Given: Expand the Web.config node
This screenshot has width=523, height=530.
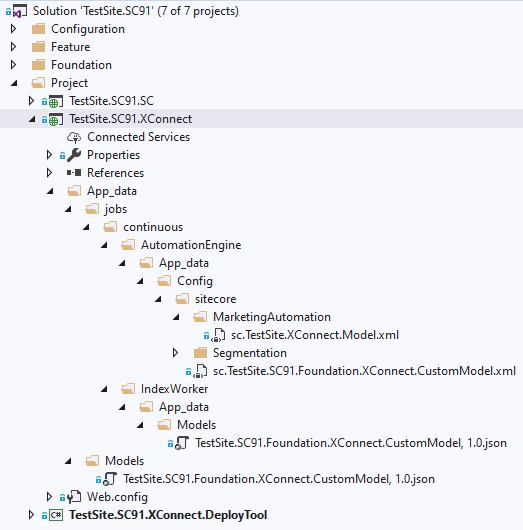Looking at the screenshot, I should tap(49, 497).
